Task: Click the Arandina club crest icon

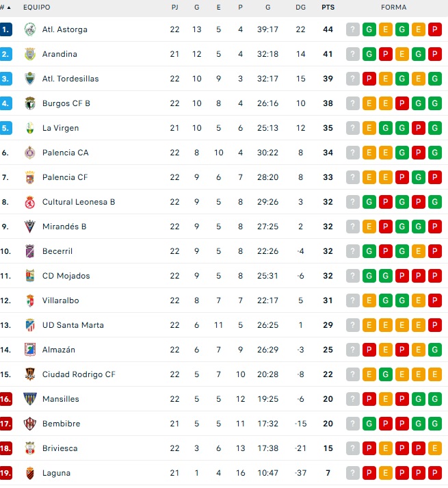Action: (x=29, y=54)
